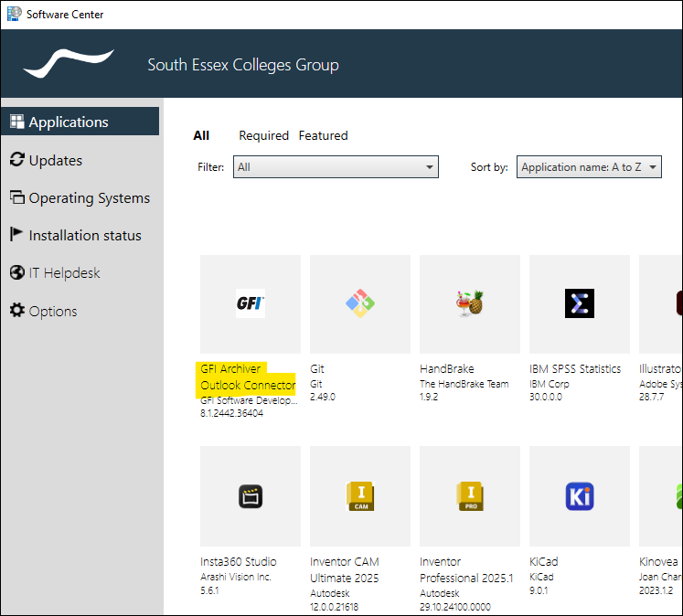Click the SPSS version 30.0.0.0 text

tap(546, 397)
